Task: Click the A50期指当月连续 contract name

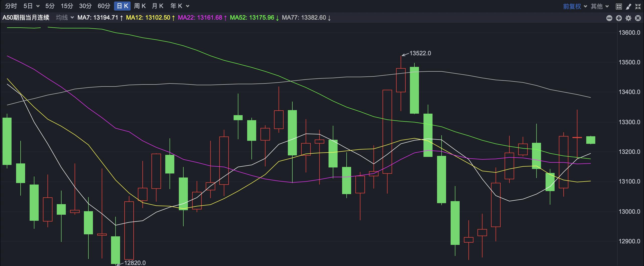Action: [x=26, y=18]
